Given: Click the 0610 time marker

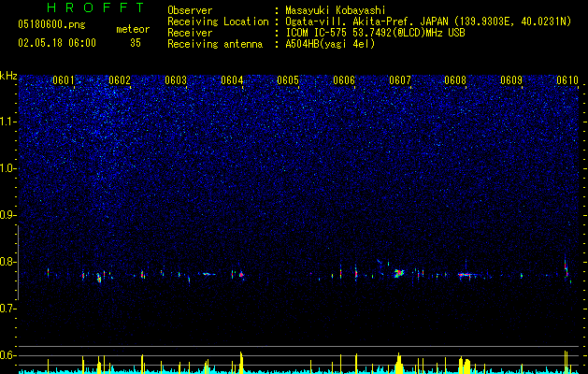Looking at the screenshot, I should pyautogui.click(x=567, y=80).
